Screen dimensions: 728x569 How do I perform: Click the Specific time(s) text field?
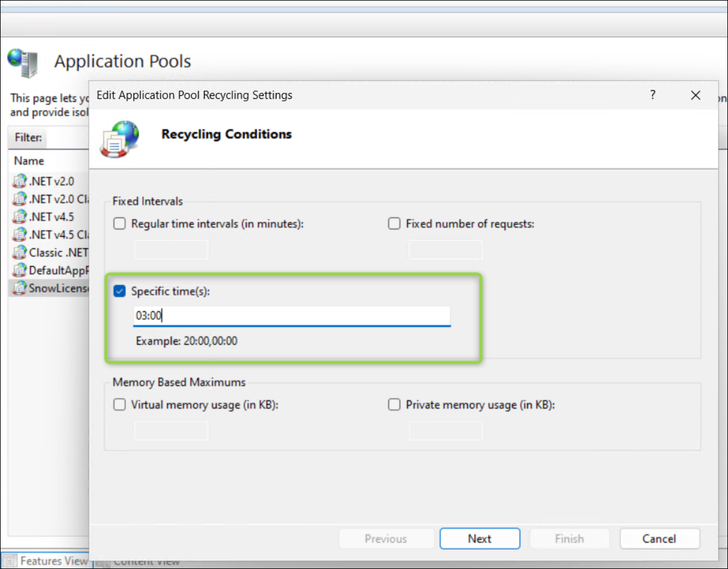291,316
